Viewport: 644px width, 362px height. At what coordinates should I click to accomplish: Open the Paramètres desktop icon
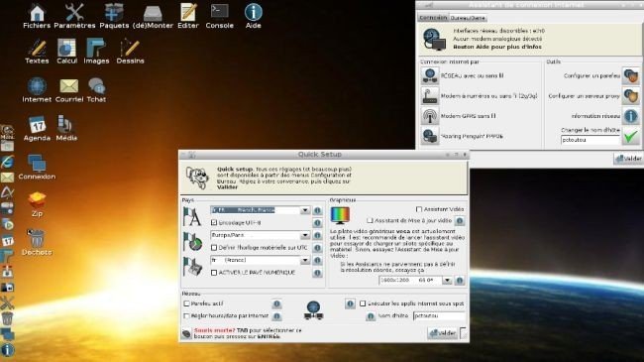click(x=74, y=16)
